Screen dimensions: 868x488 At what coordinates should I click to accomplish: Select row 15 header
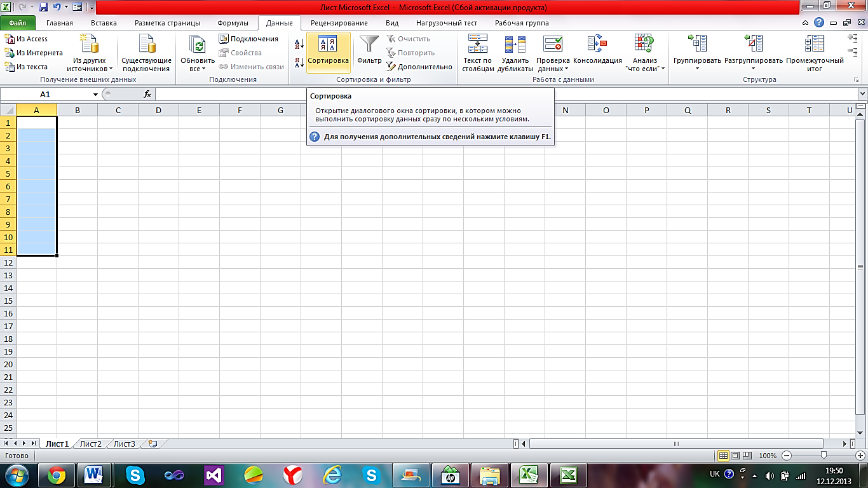tap(8, 301)
